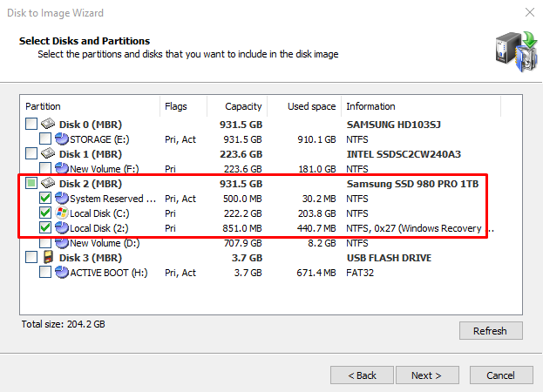Select the Local Disk (2:) row label
The width and height of the screenshot is (543, 392).
pyautogui.click(x=99, y=228)
